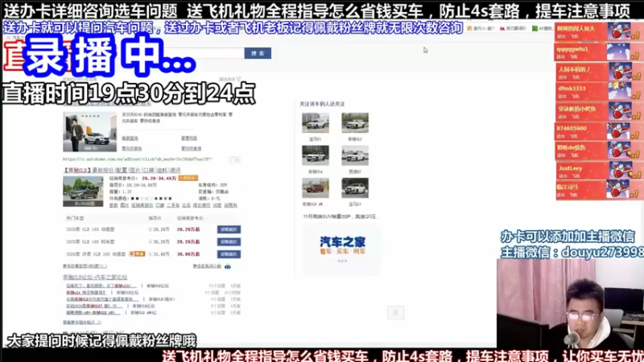Expand more on-sale models link
Viewport: 644px width, 362px height.
[x=85, y=266]
